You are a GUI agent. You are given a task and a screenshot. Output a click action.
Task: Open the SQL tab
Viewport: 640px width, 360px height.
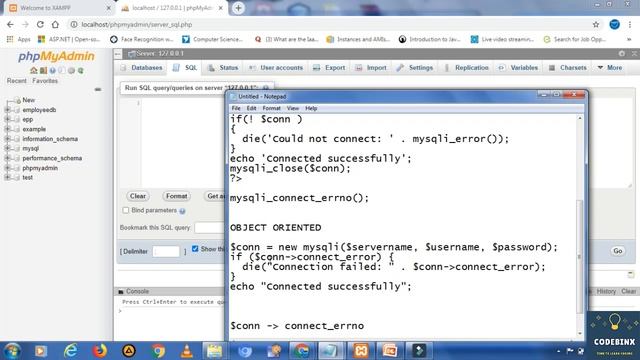185,68
